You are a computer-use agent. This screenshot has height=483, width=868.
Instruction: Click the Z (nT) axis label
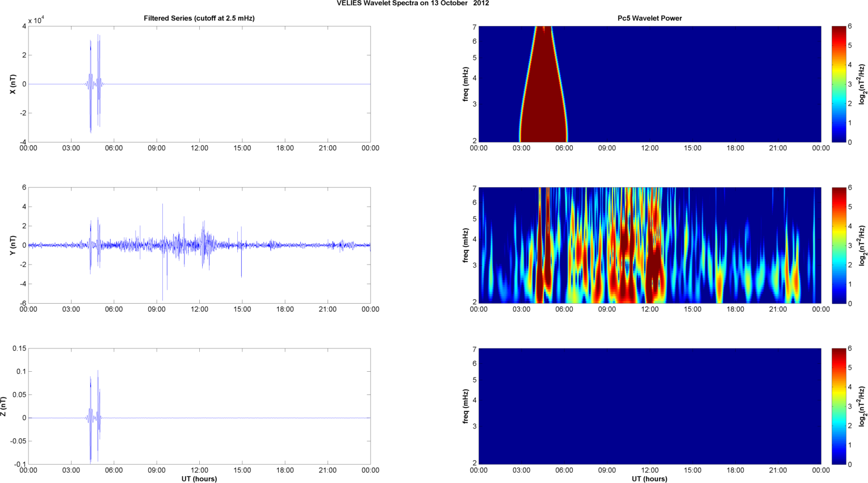pyautogui.click(x=4, y=406)
